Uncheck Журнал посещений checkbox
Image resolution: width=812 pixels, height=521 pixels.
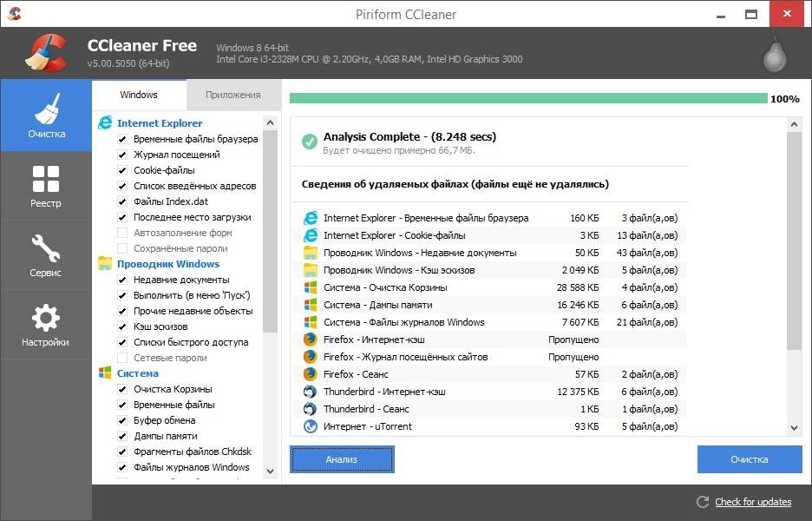[122, 155]
